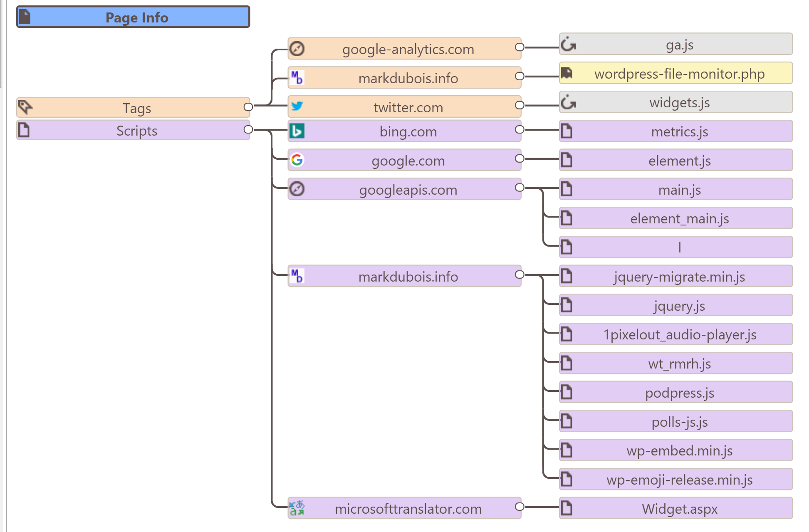This screenshot has width=809, height=532.
Task: Collapse microsofttranslator.com branch circle
Action: point(520,507)
